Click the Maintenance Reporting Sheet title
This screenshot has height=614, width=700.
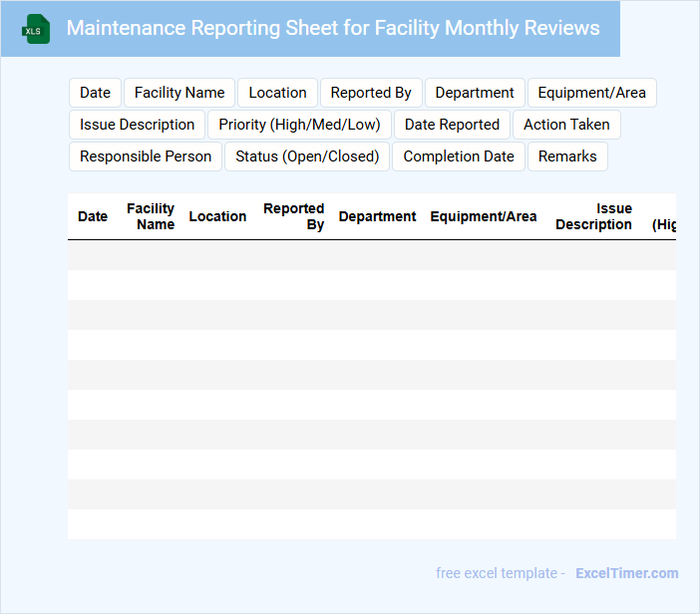click(333, 28)
